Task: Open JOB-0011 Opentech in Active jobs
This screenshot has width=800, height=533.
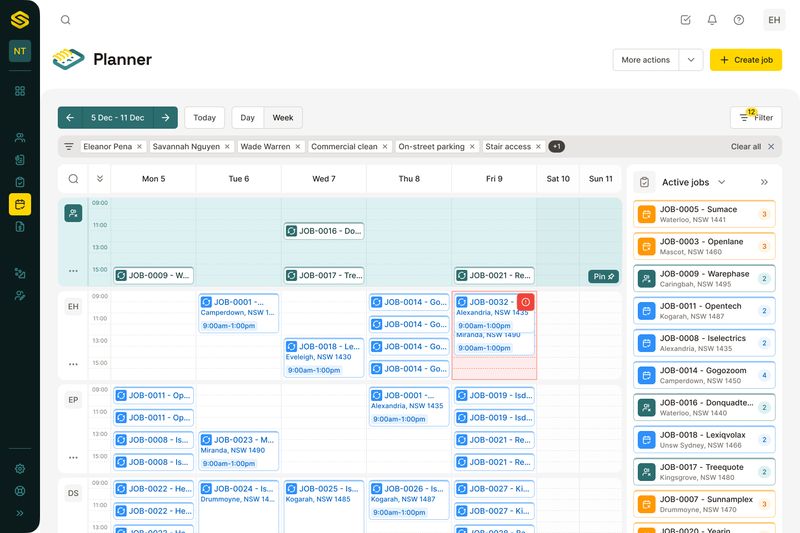Action: (x=704, y=311)
